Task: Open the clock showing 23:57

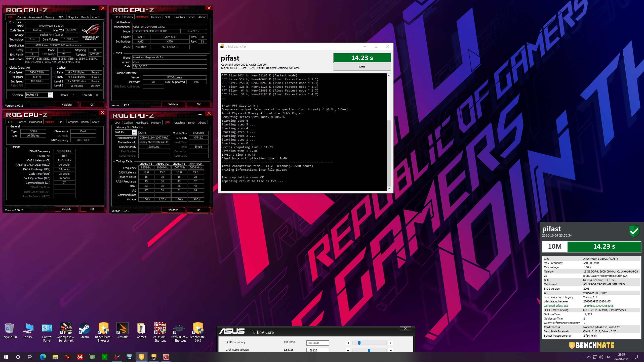Action: (x=622, y=357)
